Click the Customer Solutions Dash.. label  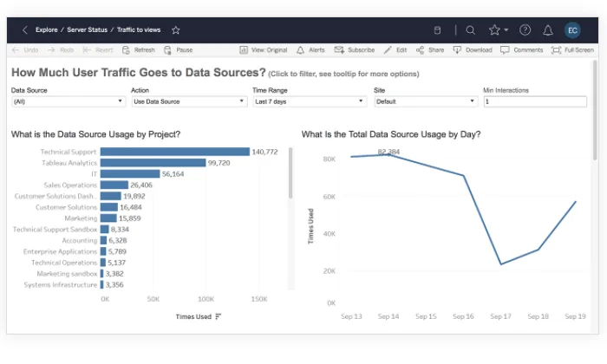[55, 196]
